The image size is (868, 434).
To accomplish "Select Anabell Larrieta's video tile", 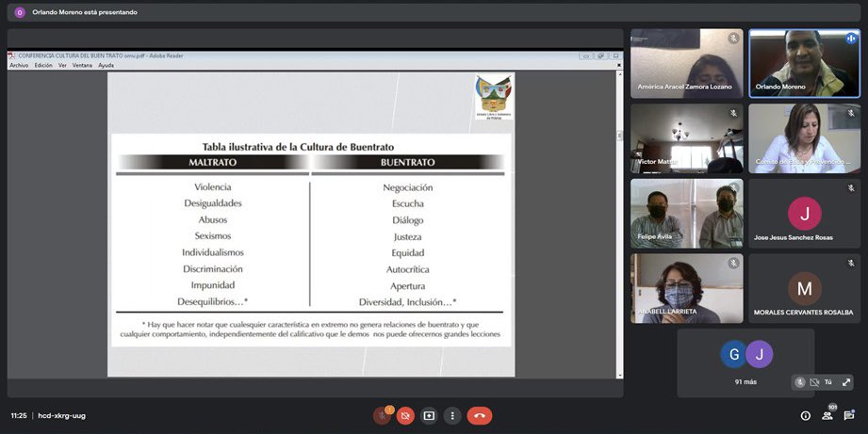I will tap(687, 288).
